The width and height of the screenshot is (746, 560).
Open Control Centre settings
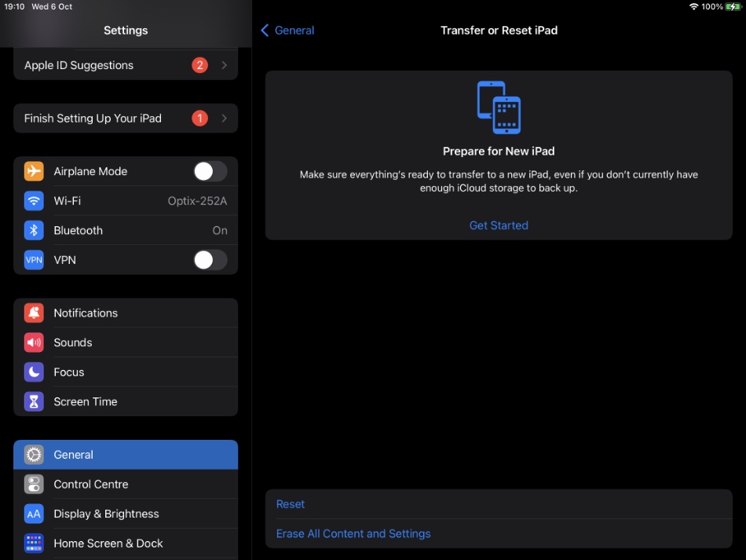(x=126, y=485)
